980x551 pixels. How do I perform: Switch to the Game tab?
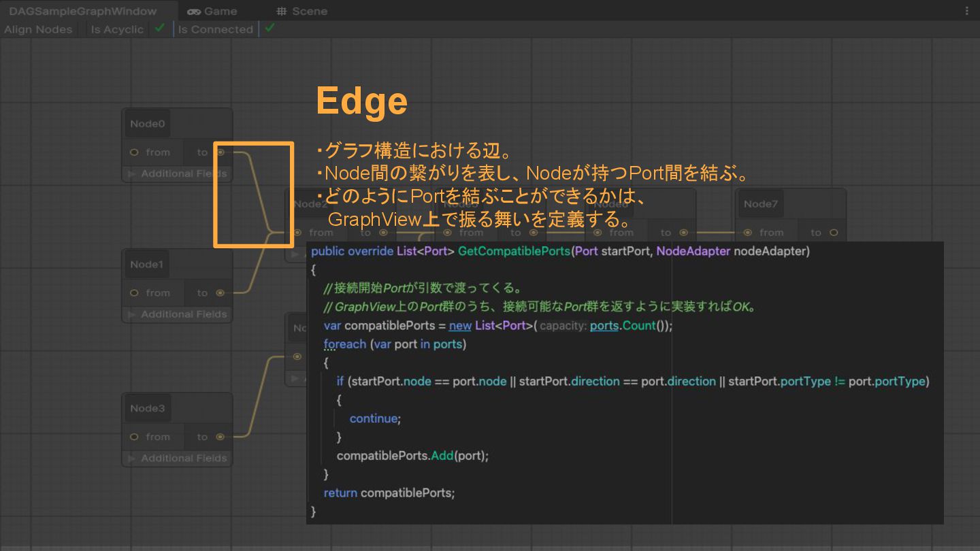pos(212,11)
